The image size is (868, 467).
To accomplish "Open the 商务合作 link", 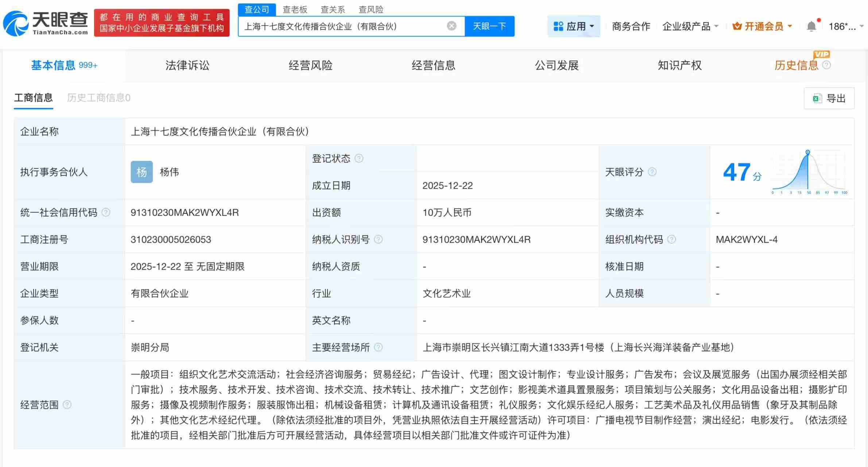I will point(631,26).
